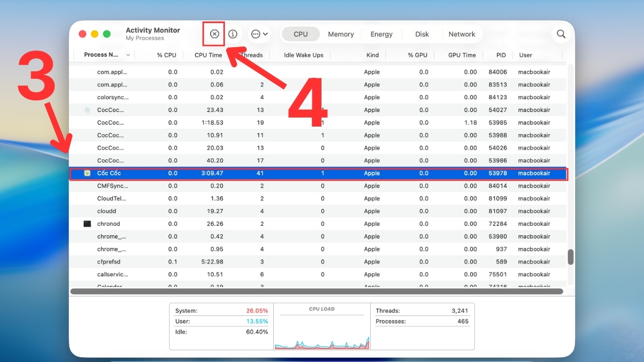
Task: Sort by the % CPU column header
Action: tap(166, 55)
